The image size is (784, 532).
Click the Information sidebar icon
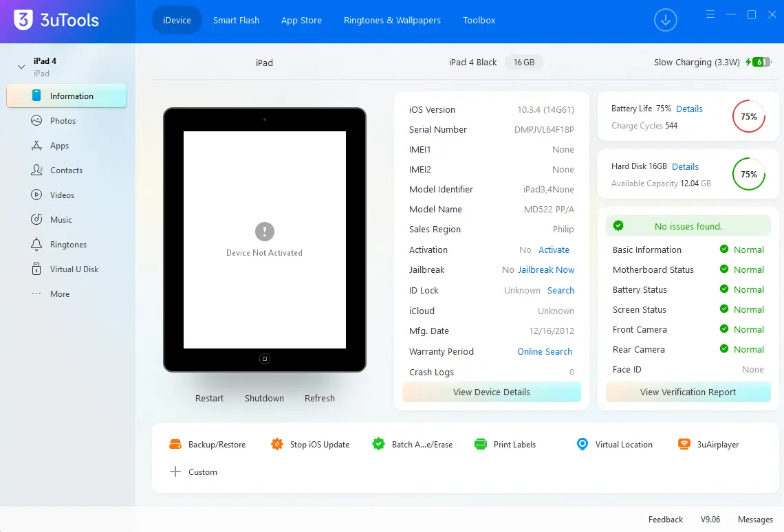tap(36, 96)
